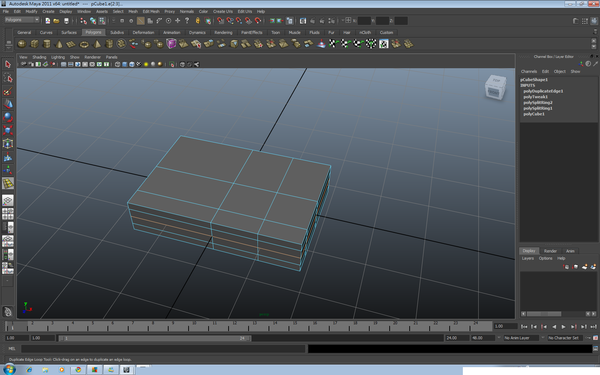Click go to start of playback range
Image resolution: width=600 pixels, height=375 pixels.
524,327
